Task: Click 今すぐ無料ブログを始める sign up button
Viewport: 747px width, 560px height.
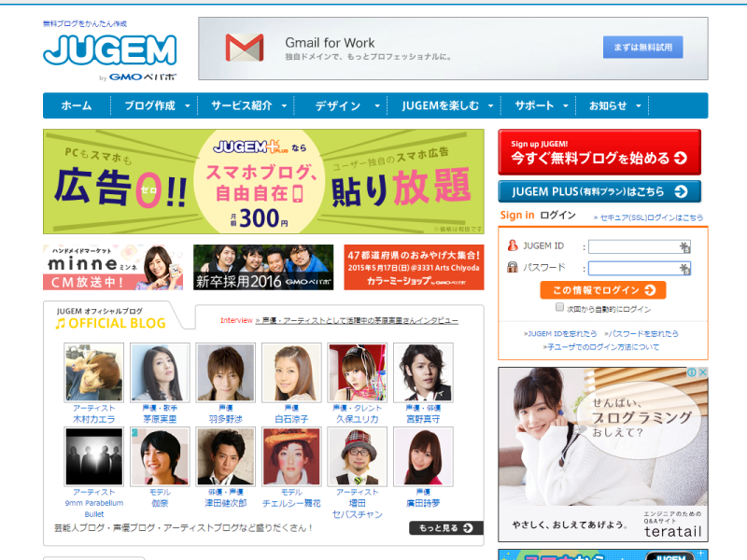Action: point(599,152)
